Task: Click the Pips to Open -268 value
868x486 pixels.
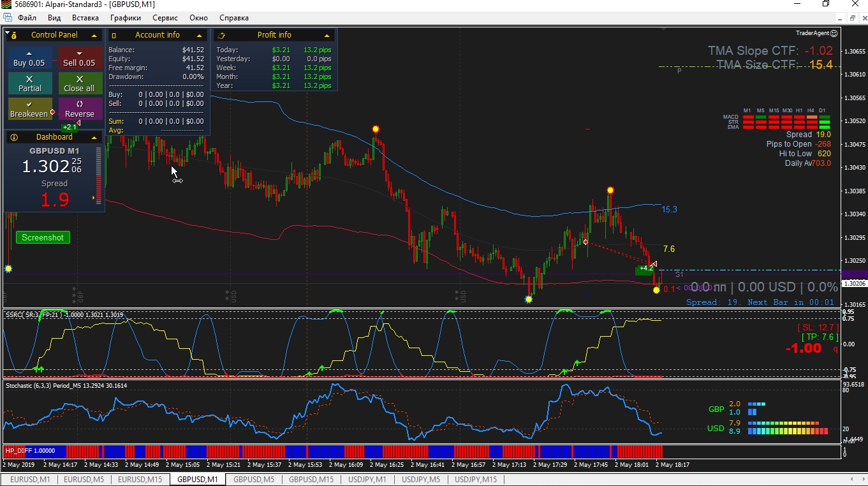Action: point(823,144)
